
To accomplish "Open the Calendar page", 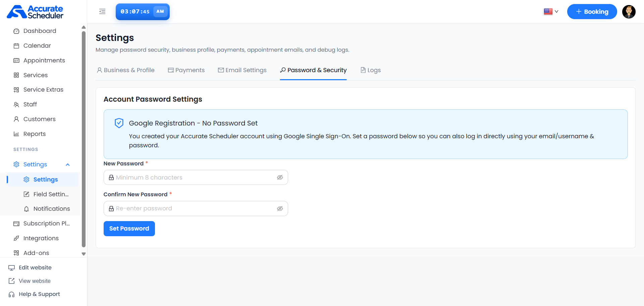I will point(37,46).
